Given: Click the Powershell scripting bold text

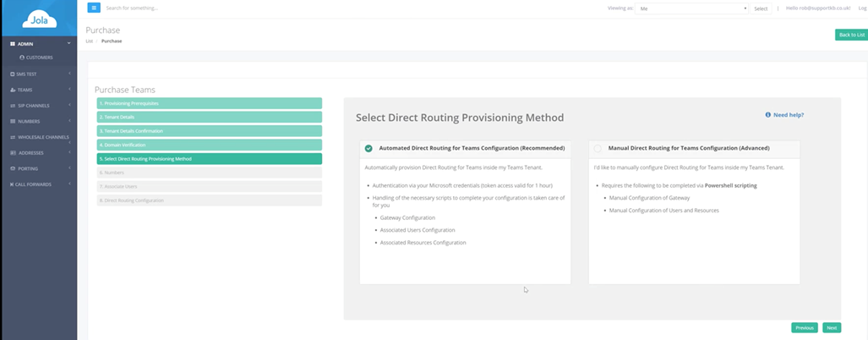Looking at the screenshot, I should (x=731, y=185).
